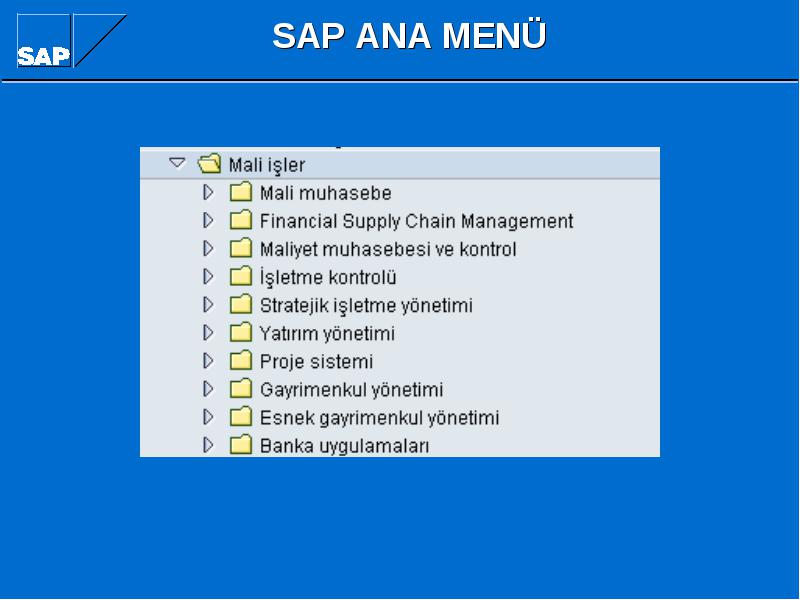Click Stratejik işletme yönetimi folder icon
800x600 pixels.
[241, 304]
